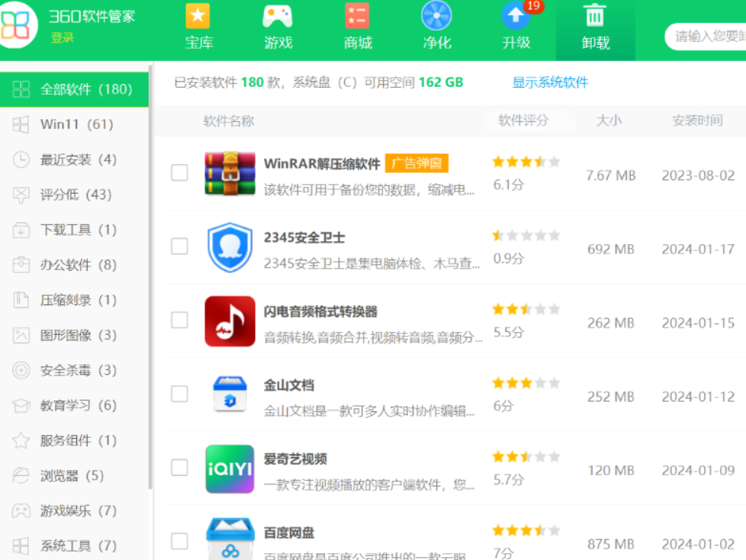The height and width of the screenshot is (560, 746).
Task: Click the flag icon beside 评分低
Action: (x=21, y=195)
